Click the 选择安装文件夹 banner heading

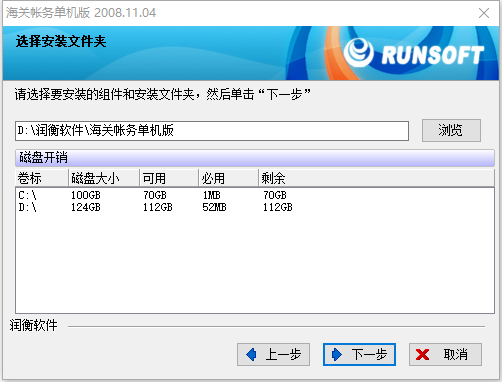[x=61, y=42]
